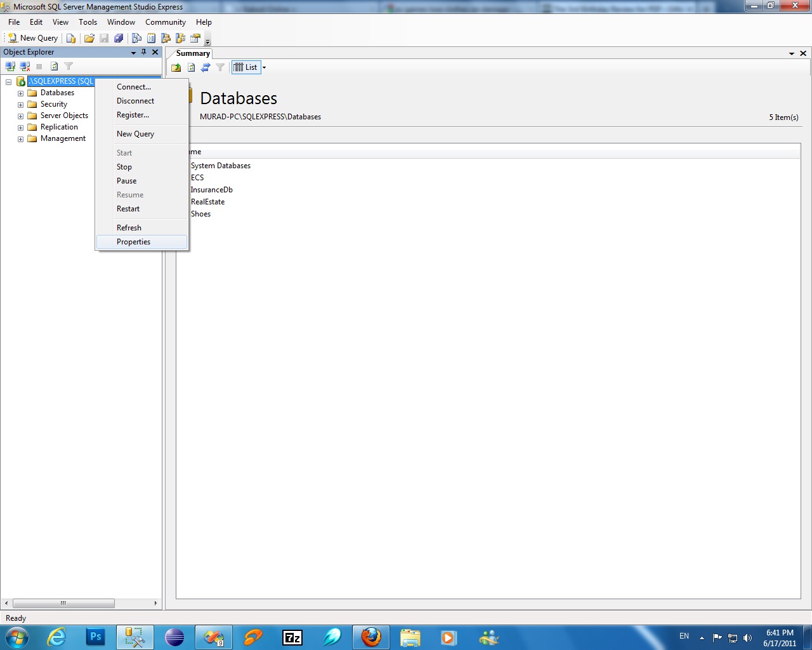Toggle the Object Explorer auto-hide pin
812x650 pixels.
144,52
